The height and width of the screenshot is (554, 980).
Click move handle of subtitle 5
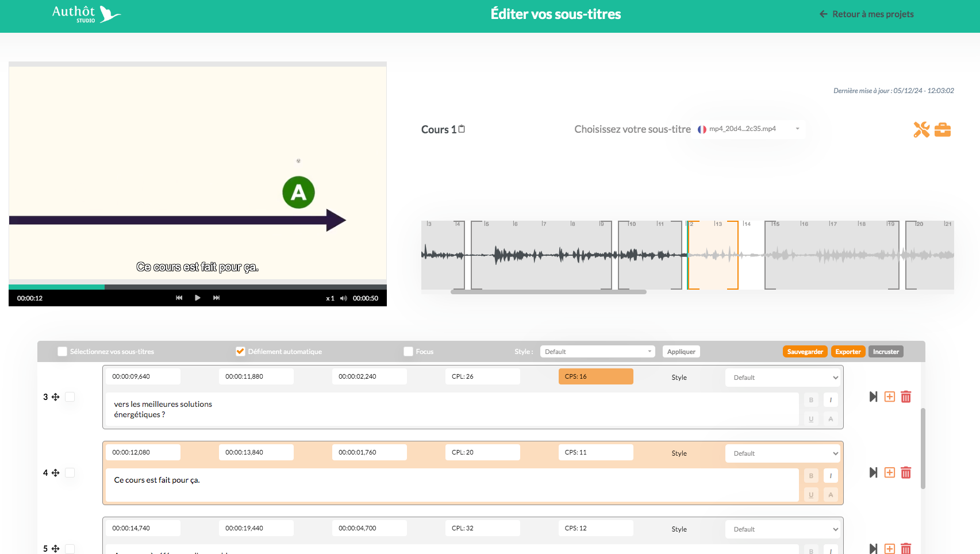(x=56, y=549)
